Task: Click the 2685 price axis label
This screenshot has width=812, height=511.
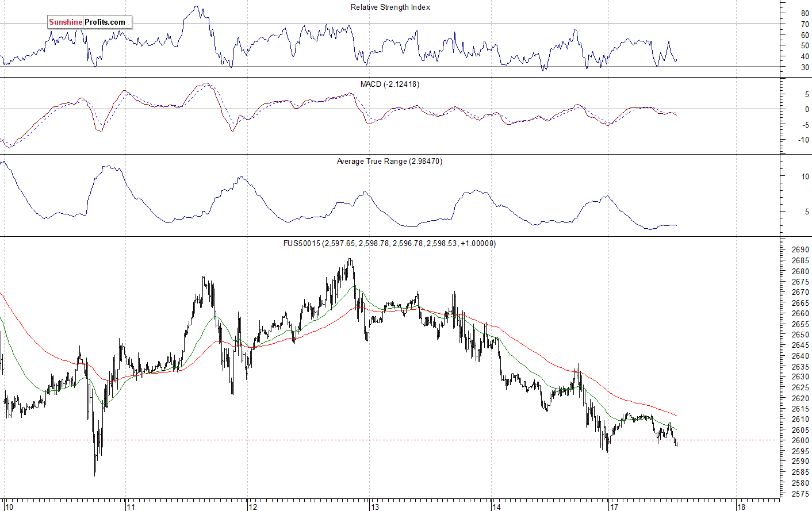Action: 800,261
